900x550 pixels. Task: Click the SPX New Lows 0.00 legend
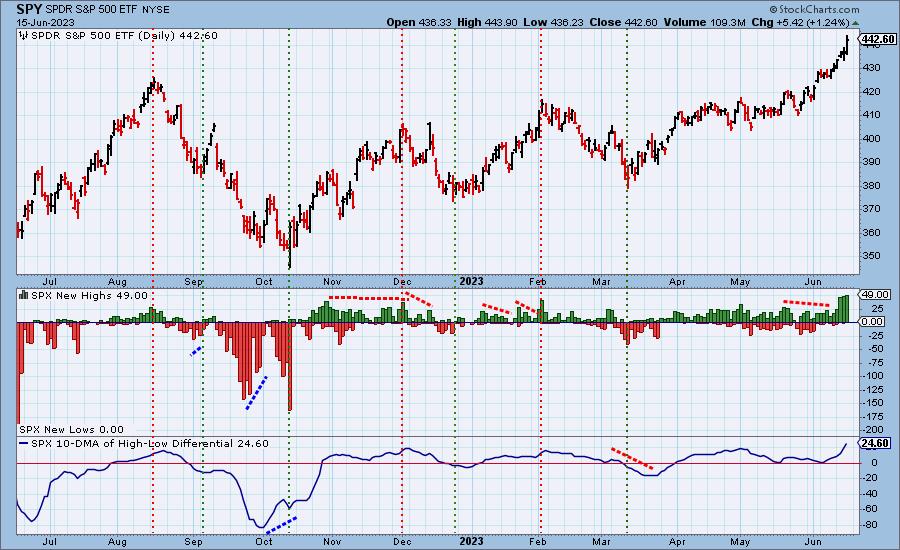click(x=71, y=429)
